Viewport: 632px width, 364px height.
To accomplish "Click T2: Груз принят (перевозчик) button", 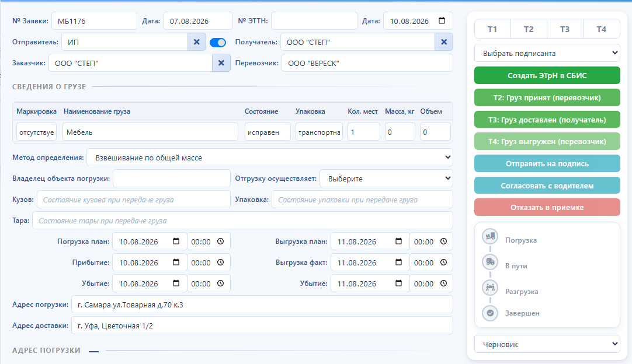I will pos(547,97).
